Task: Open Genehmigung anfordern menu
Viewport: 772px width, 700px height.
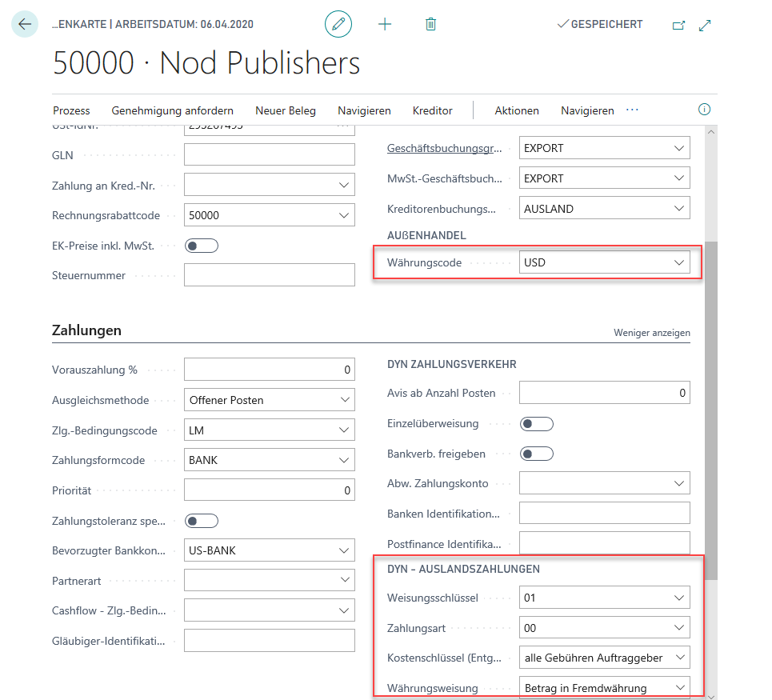Action: pos(172,110)
